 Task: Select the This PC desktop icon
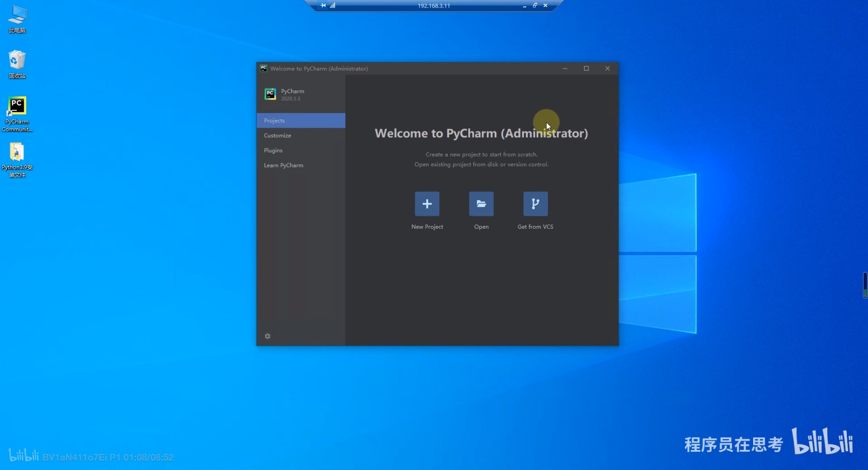click(x=17, y=19)
